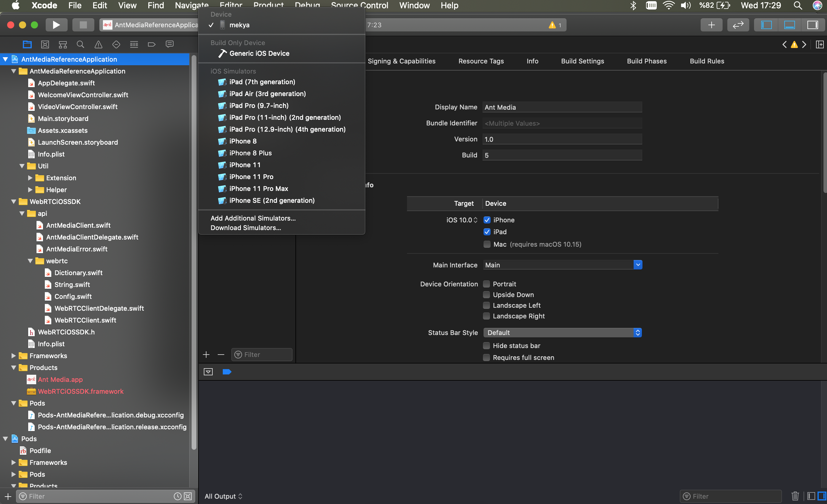
Task: Stop the running build
Action: point(83,25)
